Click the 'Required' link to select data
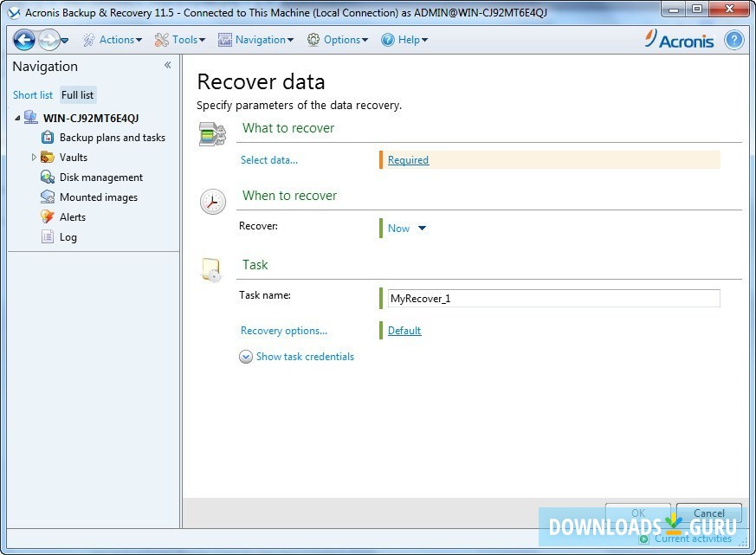756x555 pixels. tap(407, 159)
